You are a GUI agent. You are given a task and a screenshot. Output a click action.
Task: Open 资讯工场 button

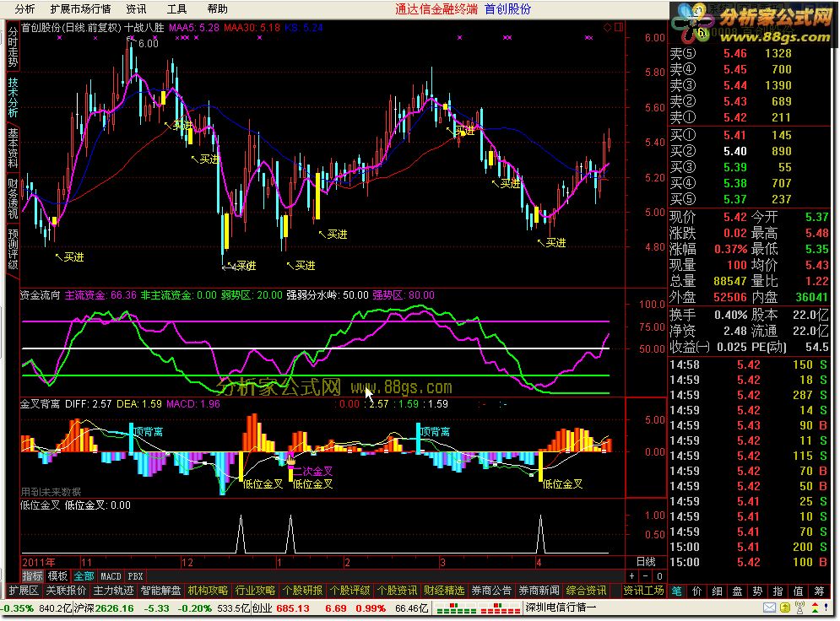point(644,591)
